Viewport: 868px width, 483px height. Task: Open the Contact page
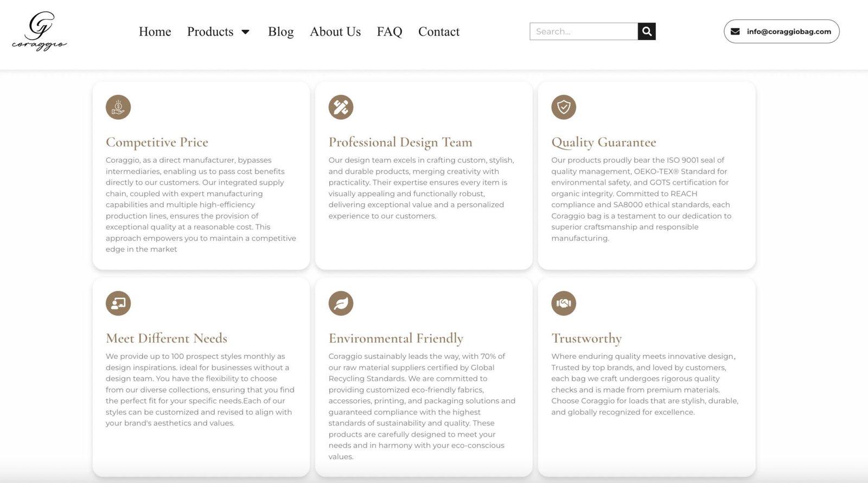(439, 32)
